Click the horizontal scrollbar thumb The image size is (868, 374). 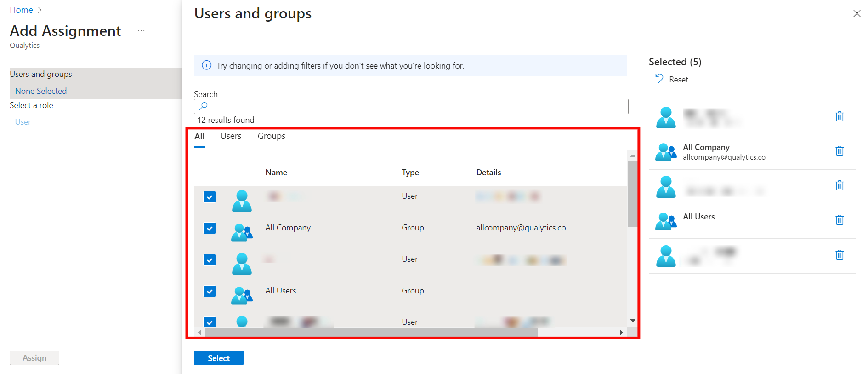pos(371,332)
